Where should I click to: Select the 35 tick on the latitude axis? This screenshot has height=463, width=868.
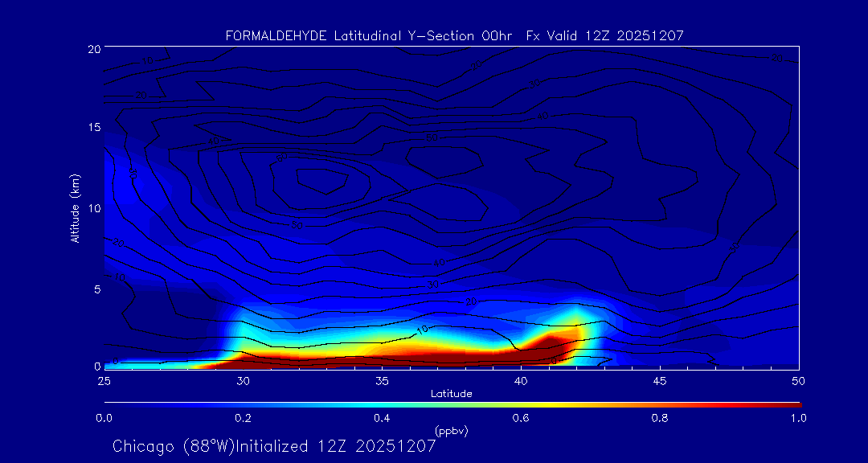pos(382,380)
